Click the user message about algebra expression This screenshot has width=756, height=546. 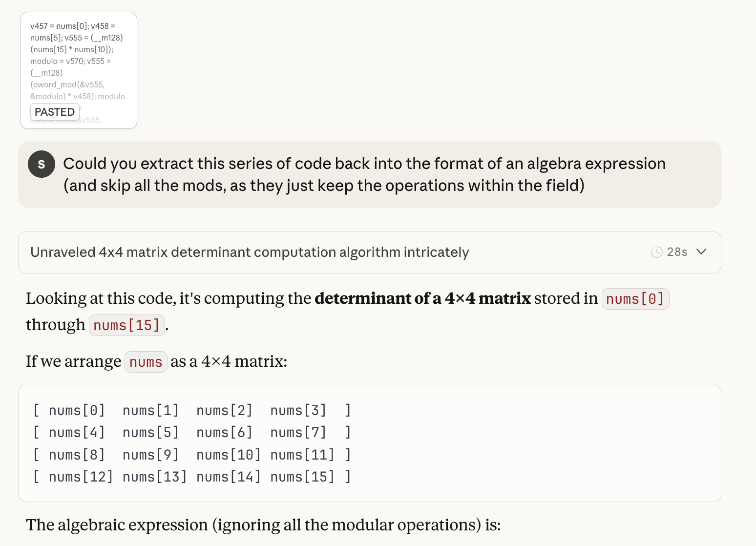pos(364,174)
